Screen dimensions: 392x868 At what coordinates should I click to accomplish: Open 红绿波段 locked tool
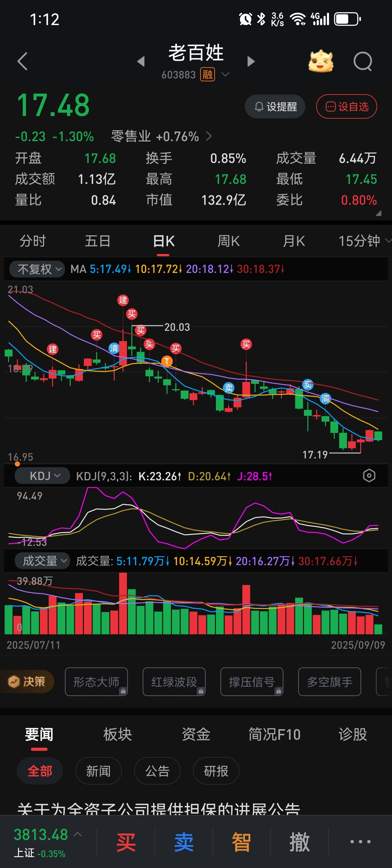tap(174, 682)
